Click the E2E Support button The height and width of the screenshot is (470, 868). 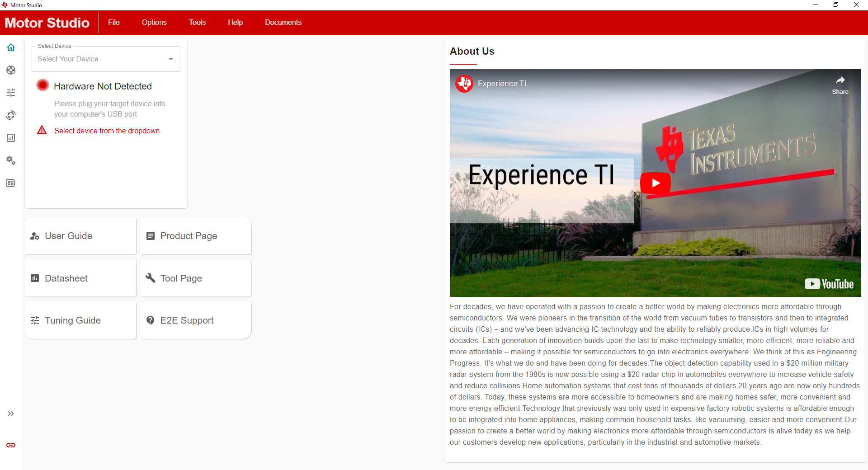click(196, 320)
